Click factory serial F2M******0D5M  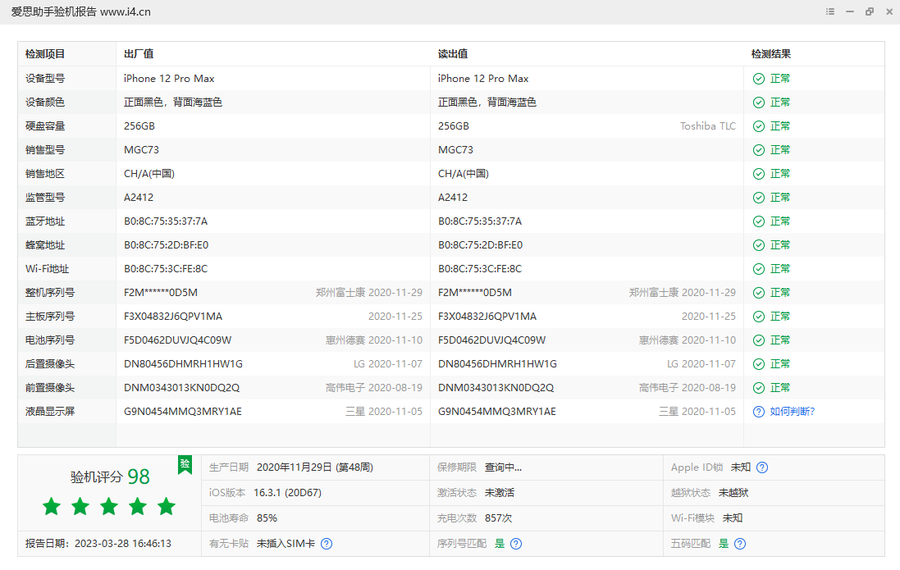coord(161,293)
